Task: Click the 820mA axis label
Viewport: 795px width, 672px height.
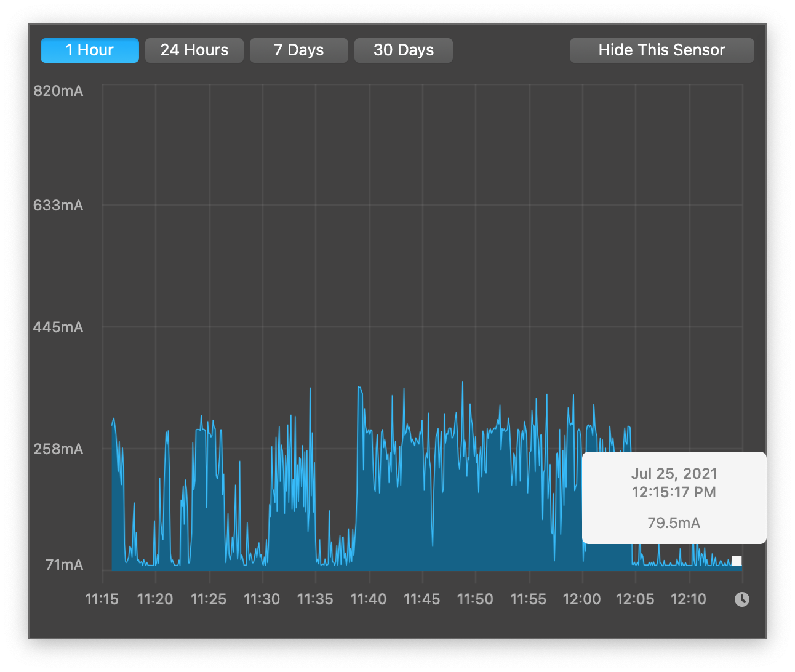Action: [58, 91]
